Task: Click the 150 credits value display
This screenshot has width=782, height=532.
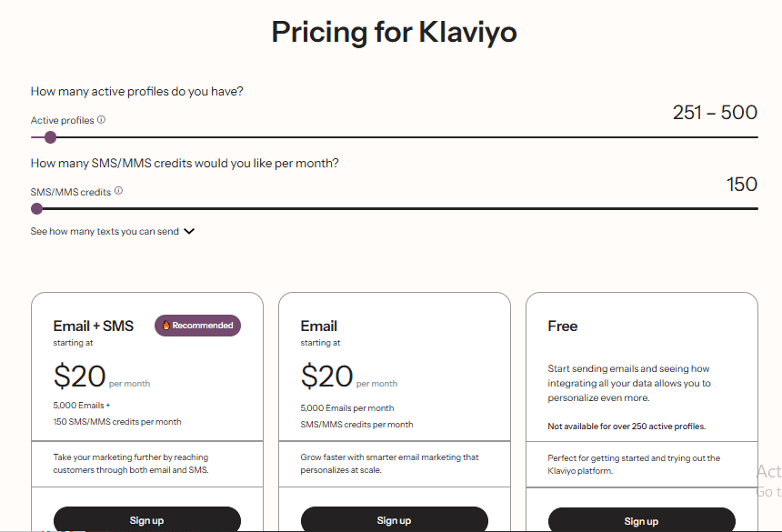Action: tap(742, 185)
